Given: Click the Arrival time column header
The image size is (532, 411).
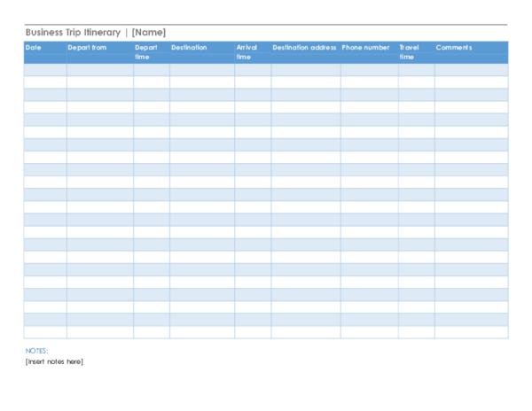Looking at the screenshot, I should point(246,51).
